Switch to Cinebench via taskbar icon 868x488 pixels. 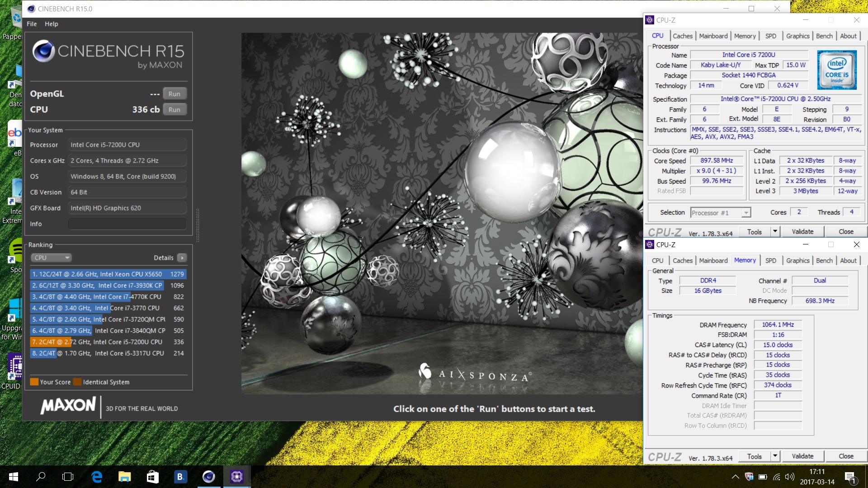click(x=208, y=477)
